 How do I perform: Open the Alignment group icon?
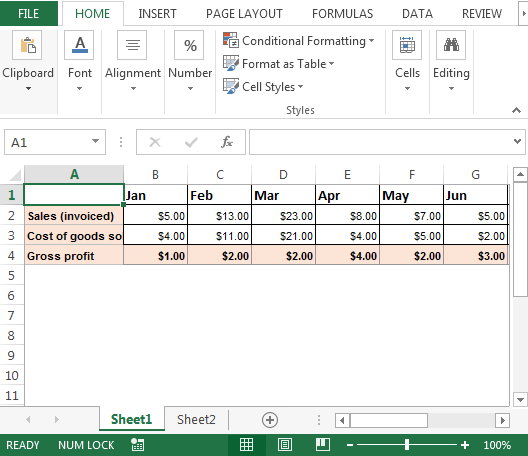132,45
